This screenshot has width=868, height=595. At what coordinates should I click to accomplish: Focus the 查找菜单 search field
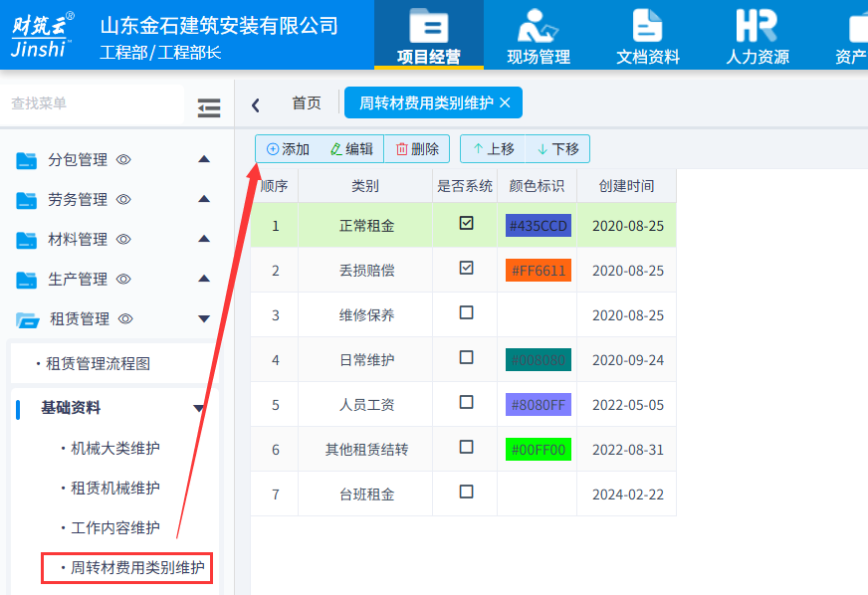[x=92, y=103]
